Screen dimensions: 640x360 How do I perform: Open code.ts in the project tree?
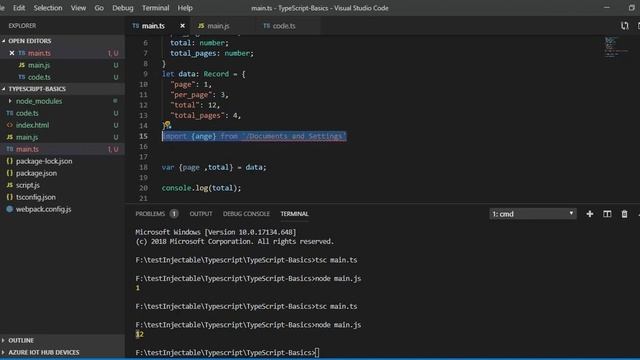pyautogui.click(x=27, y=113)
